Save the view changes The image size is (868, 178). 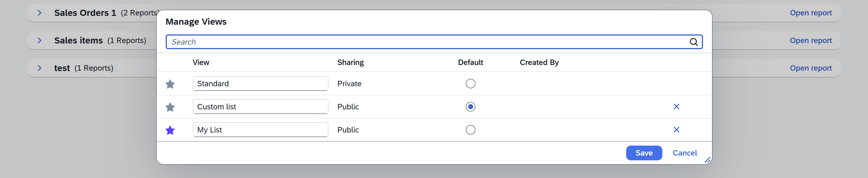(644, 153)
